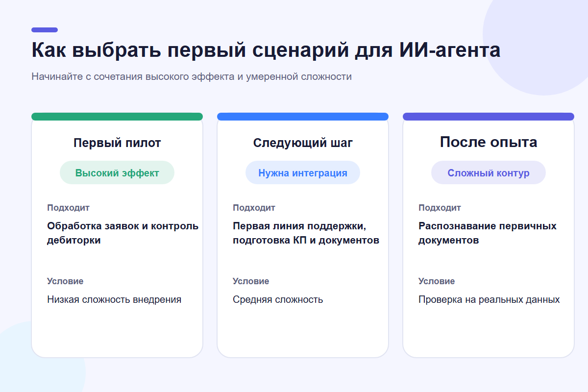
Task: Select the 'Первый пилот' card title
Action: pos(117,143)
